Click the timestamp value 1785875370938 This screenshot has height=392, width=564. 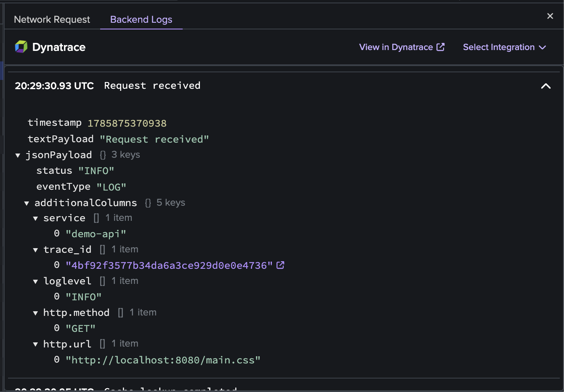click(127, 123)
